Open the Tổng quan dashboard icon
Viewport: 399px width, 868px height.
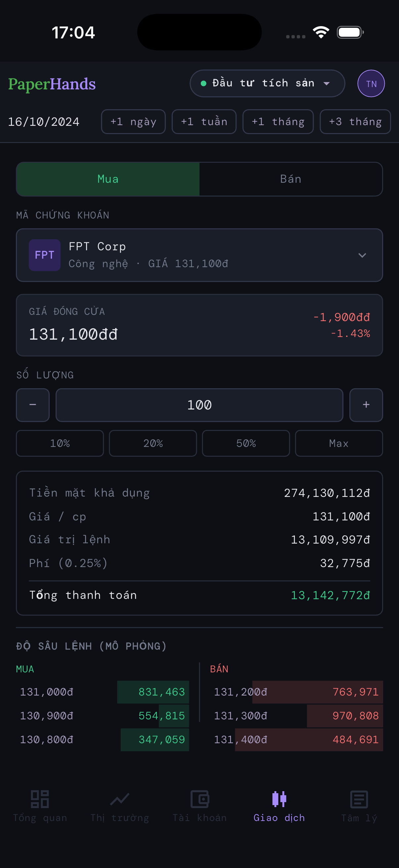coord(40,799)
